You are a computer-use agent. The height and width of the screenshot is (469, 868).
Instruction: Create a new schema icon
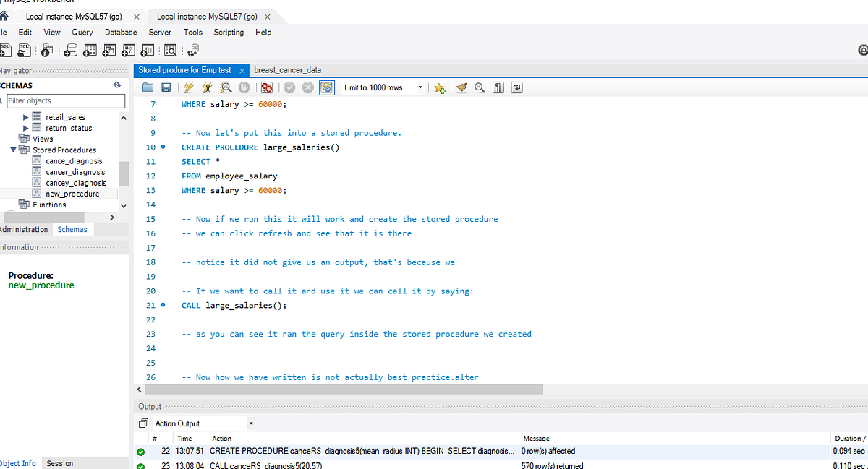click(x=71, y=50)
